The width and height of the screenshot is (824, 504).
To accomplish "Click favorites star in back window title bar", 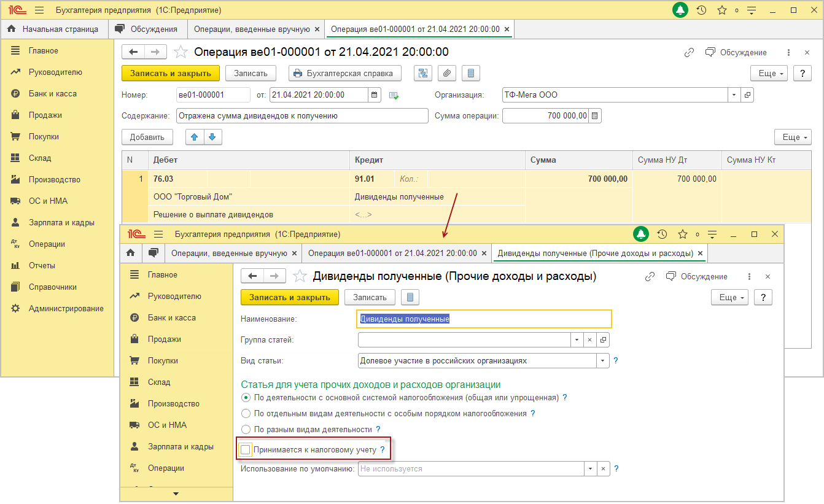I will [722, 10].
